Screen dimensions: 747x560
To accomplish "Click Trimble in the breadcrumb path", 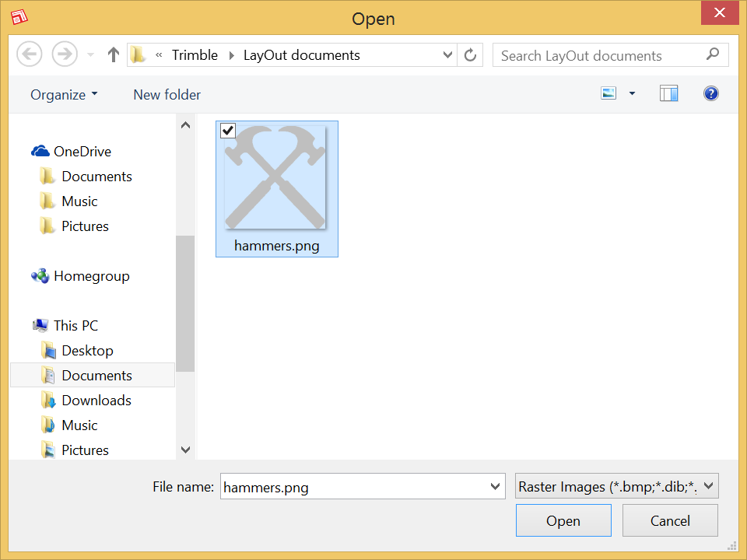I will click(x=195, y=55).
